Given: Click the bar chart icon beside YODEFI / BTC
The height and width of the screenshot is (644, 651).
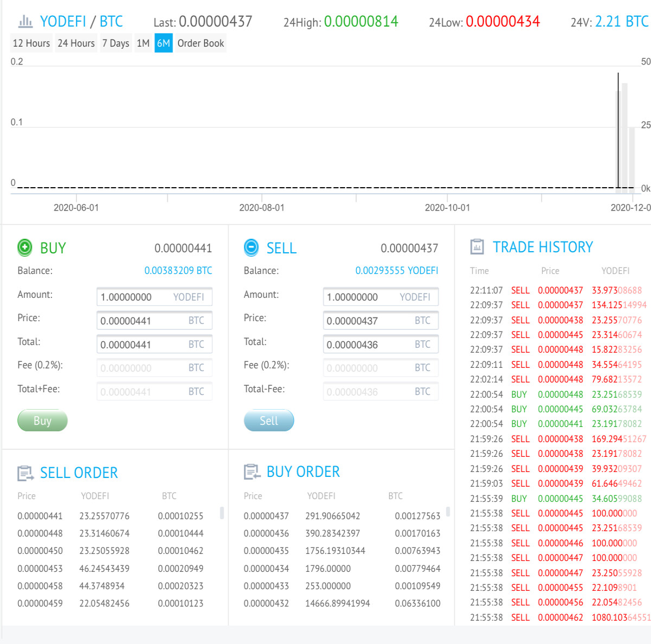Looking at the screenshot, I should pyautogui.click(x=25, y=22).
